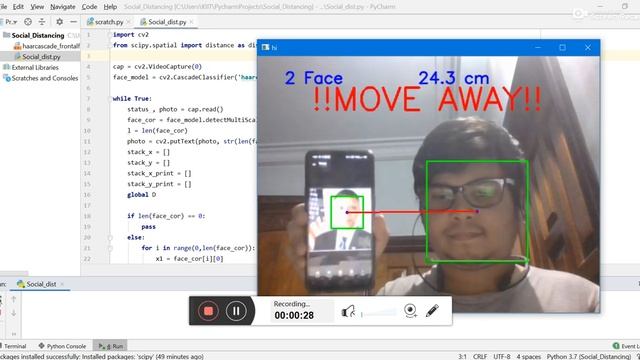The width and height of the screenshot is (640, 360).
Task: Open the Project view dropdown
Action: click(x=11, y=22)
